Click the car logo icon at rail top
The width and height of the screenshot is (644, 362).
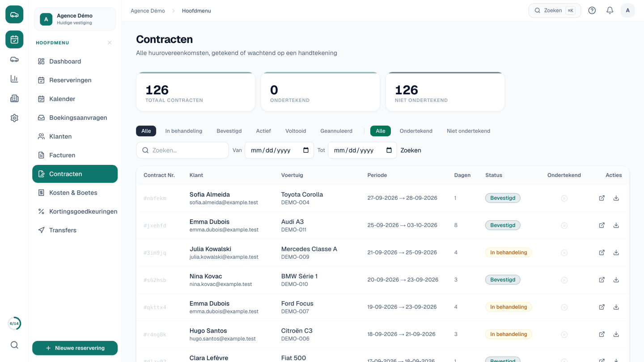click(x=14, y=15)
